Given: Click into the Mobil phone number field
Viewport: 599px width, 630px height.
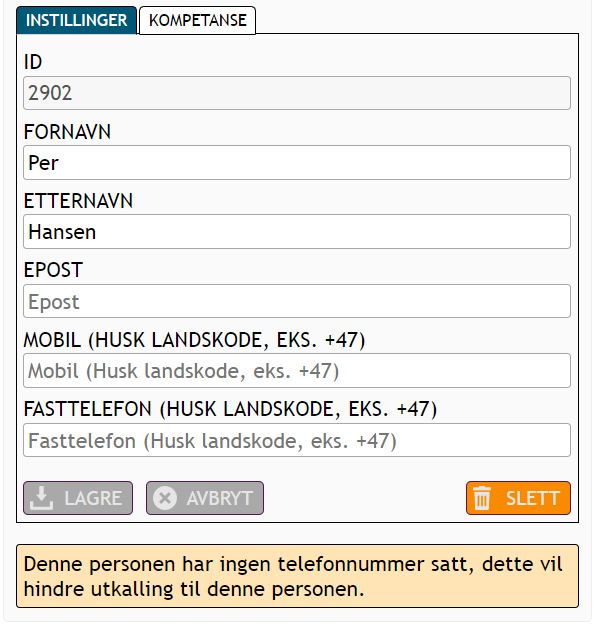Looking at the screenshot, I should (x=297, y=370).
